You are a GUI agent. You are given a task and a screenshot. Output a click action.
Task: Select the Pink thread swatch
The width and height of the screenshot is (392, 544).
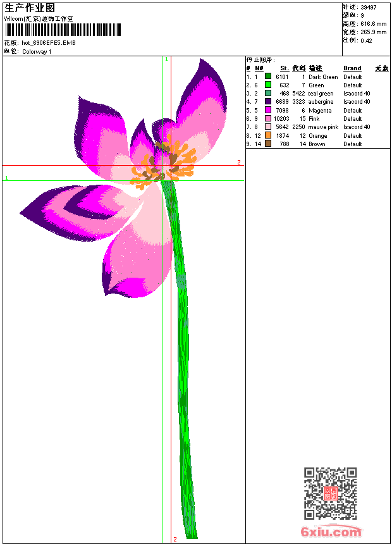click(268, 118)
